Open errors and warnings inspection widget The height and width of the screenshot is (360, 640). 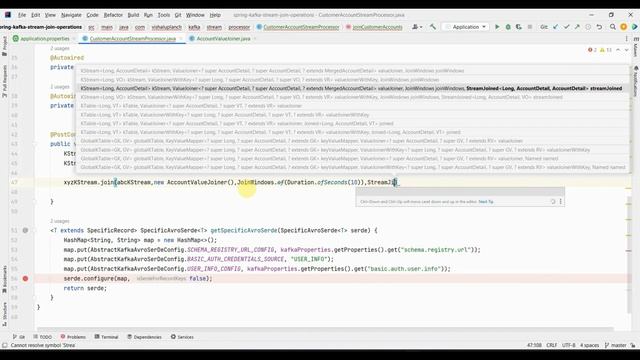[x=600, y=50]
